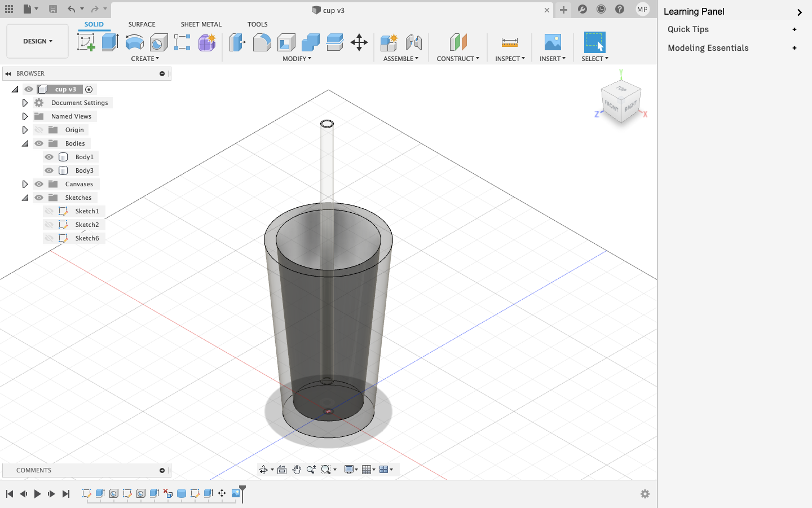
Task: Hide Body1 using its eye icon
Action: pyautogui.click(x=49, y=157)
